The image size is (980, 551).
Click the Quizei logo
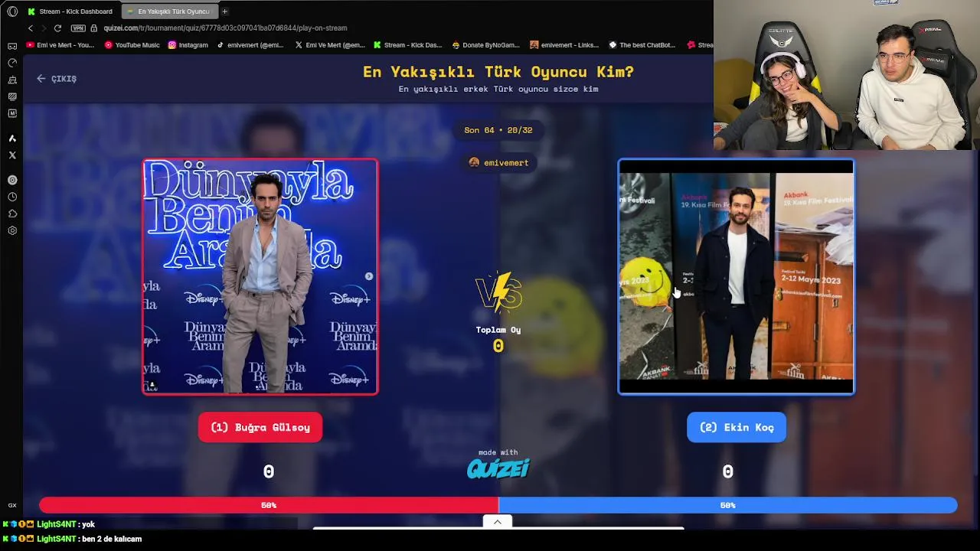point(498,468)
